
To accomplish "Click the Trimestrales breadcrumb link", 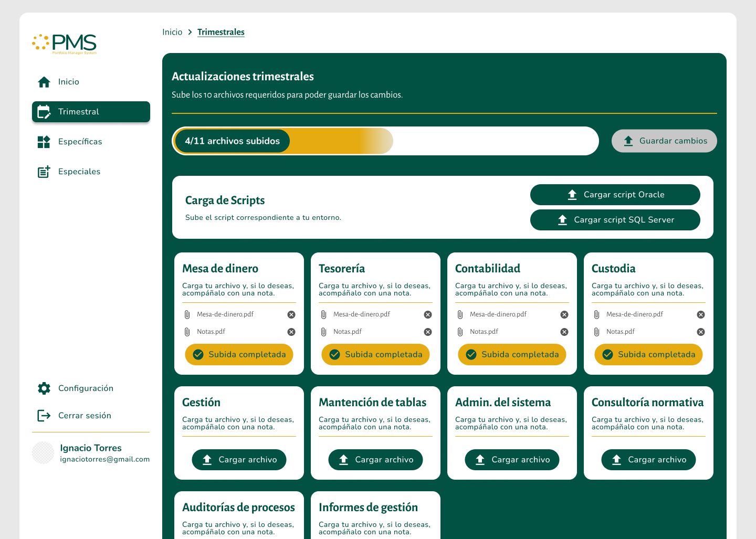I will pyautogui.click(x=221, y=32).
